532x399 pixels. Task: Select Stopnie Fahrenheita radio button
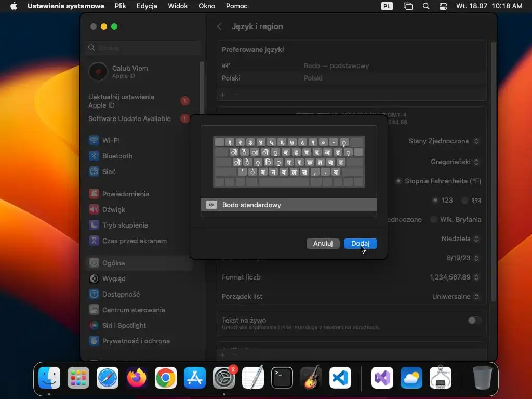click(x=398, y=181)
